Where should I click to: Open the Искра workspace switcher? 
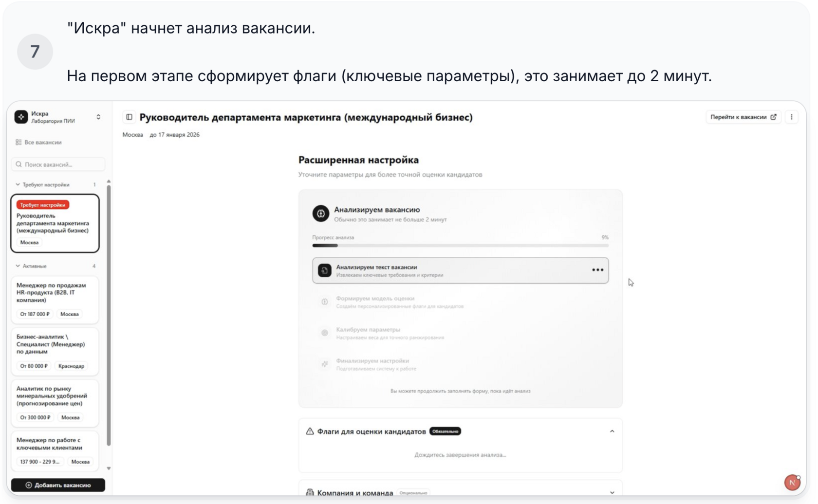coord(98,117)
